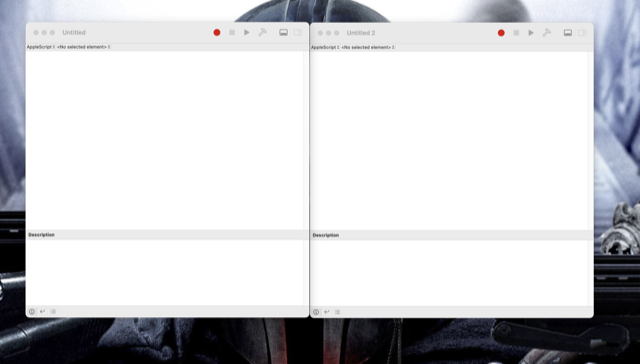Viewport: 640px width, 364px height.
Task: Open No selected element dropdown in Untitled 2
Action: click(x=368, y=47)
